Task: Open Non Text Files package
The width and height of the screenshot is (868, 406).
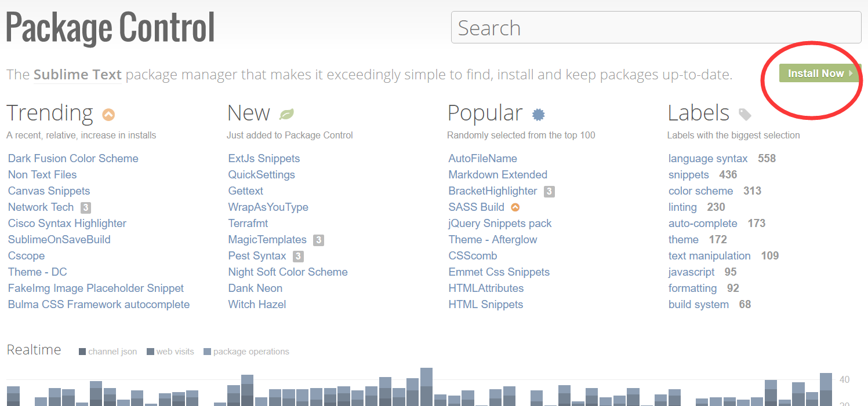Action: [42, 175]
